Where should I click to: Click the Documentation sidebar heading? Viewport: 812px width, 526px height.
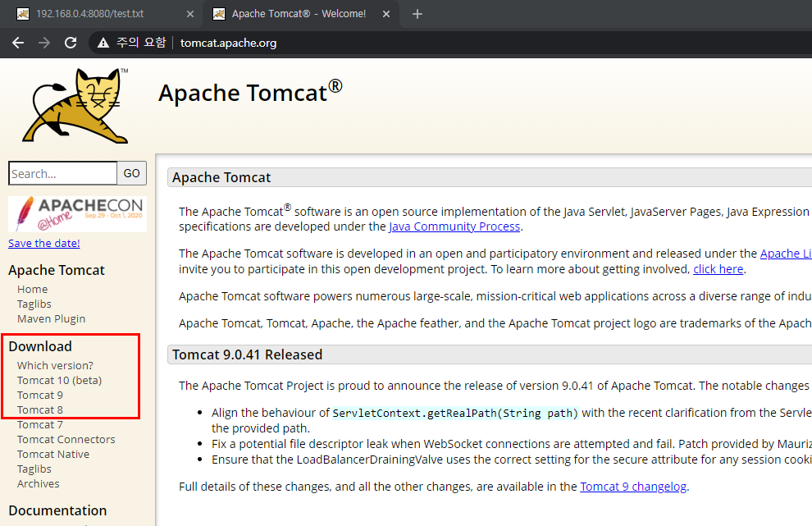coord(57,510)
